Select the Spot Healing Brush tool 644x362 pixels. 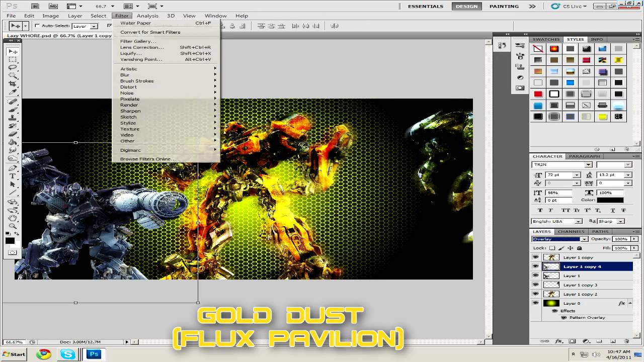click(13, 102)
